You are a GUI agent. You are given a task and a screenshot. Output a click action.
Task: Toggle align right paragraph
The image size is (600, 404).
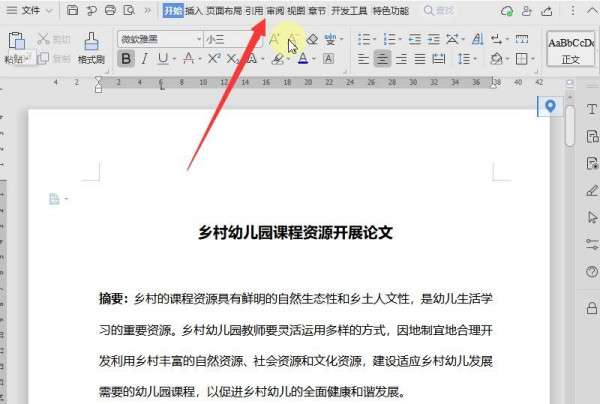(401, 59)
